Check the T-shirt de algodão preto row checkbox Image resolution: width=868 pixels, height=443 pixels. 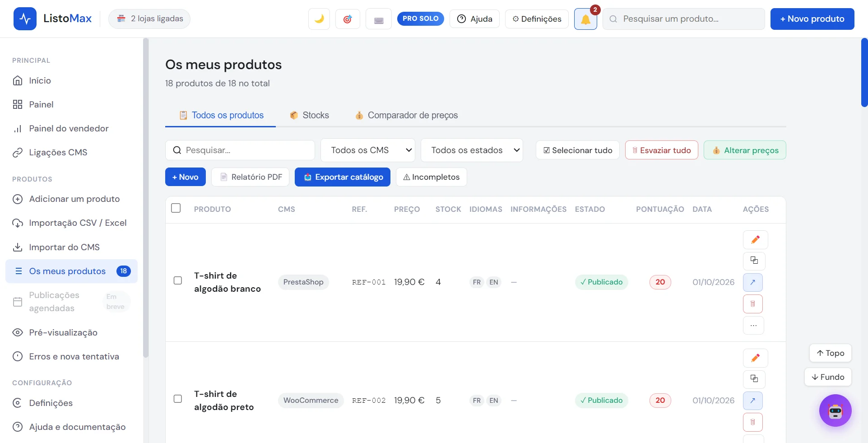coord(178,399)
